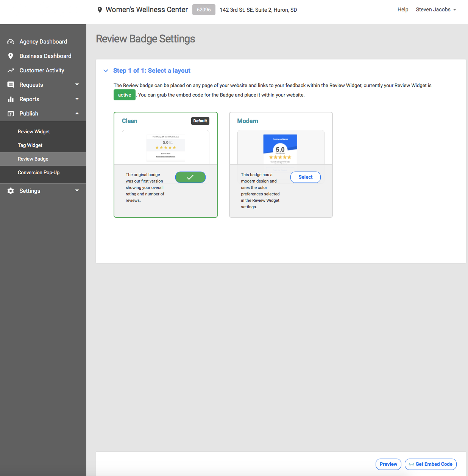This screenshot has height=476, width=468.
Task: Click the active status badge
Action: pyautogui.click(x=125, y=95)
